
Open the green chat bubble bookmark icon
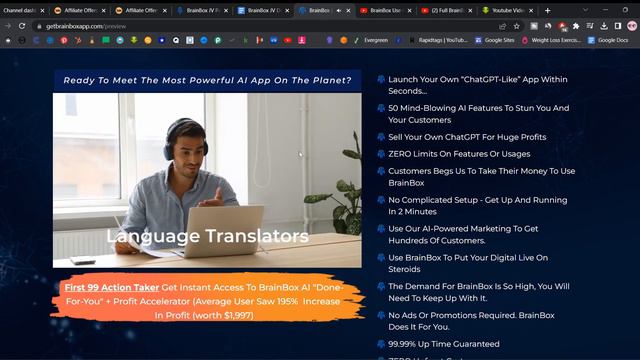106,40
